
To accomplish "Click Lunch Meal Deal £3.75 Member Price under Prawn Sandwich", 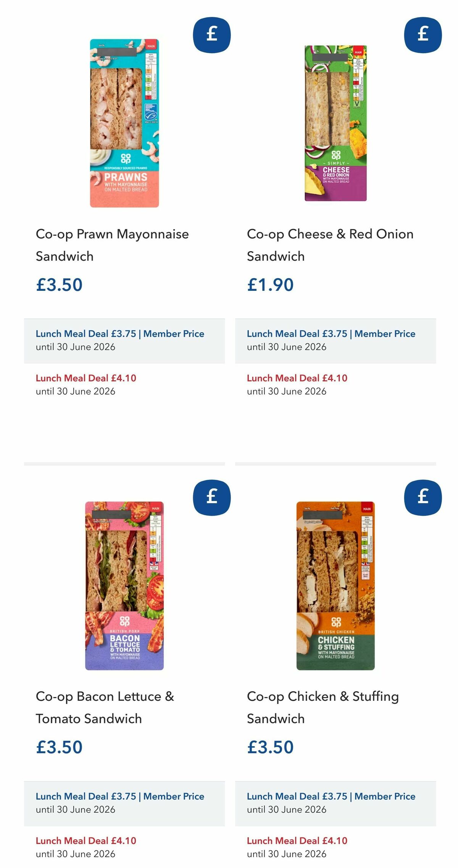I will pos(120,334).
